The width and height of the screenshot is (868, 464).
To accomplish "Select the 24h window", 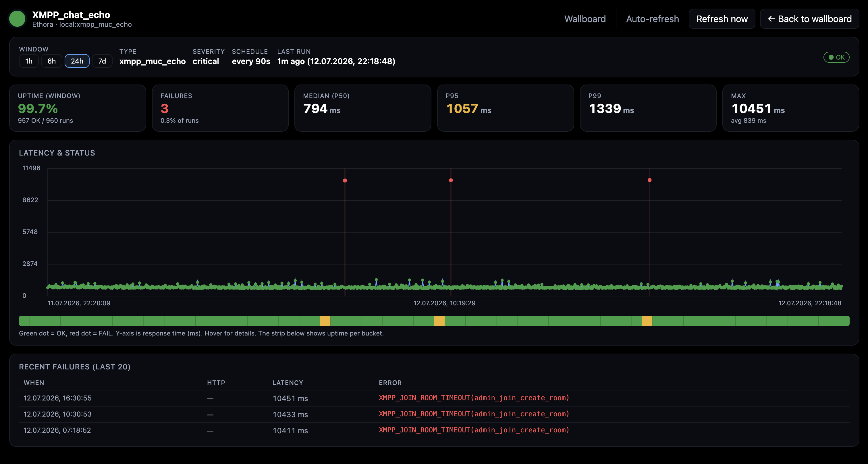I will [x=77, y=61].
